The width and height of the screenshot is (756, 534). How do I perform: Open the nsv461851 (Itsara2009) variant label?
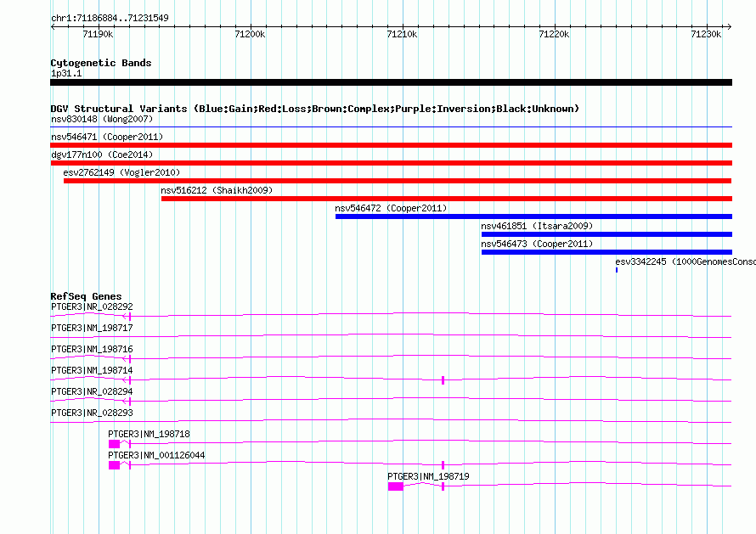pyautogui.click(x=537, y=226)
